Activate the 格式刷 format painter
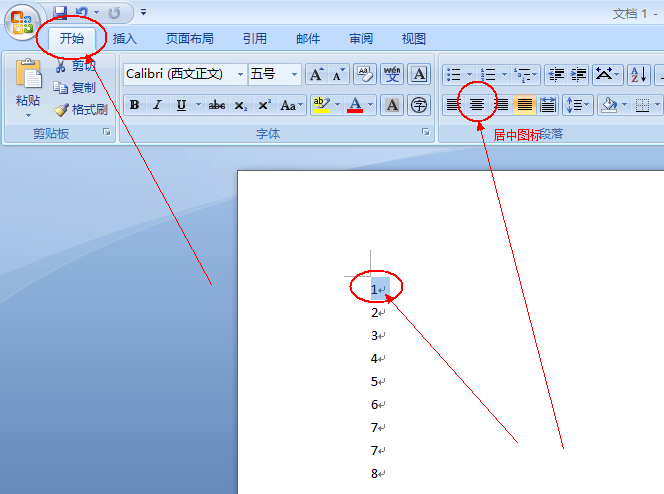Image resolution: width=664 pixels, height=494 pixels. pos(80,110)
